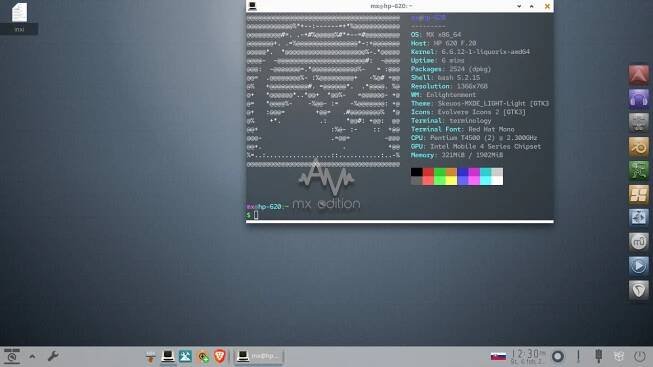Open the yellow tiles dock icon
Screen dimensions: 653x367
coord(638,195)
